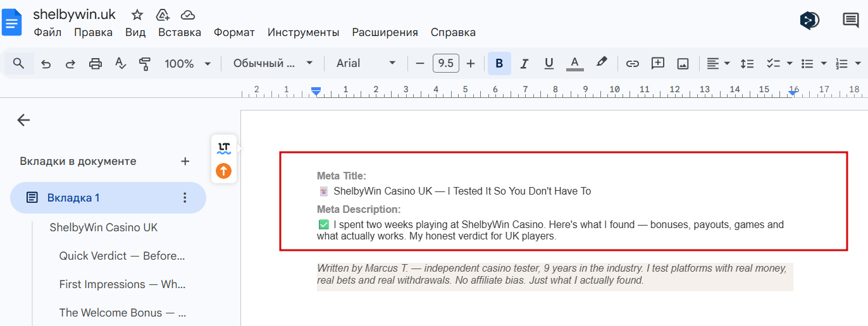Undo the last action

pos(46,63)
